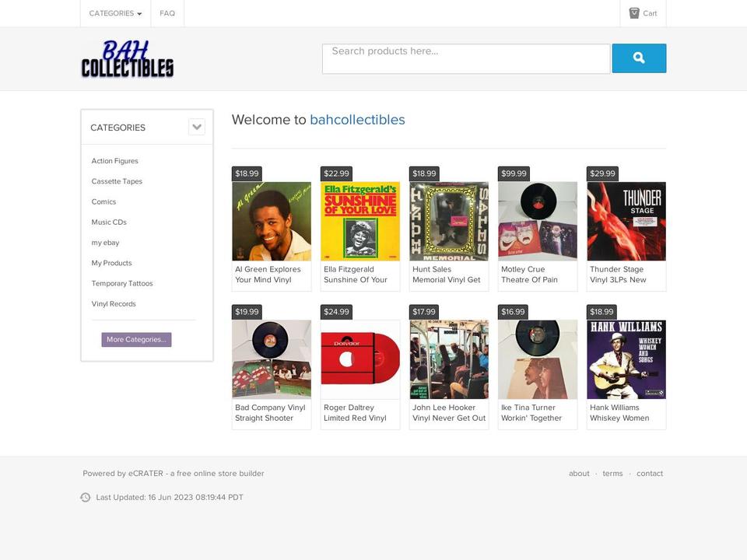
Task: Open Hank Williams album thumbnail
Action: point(626,359)
